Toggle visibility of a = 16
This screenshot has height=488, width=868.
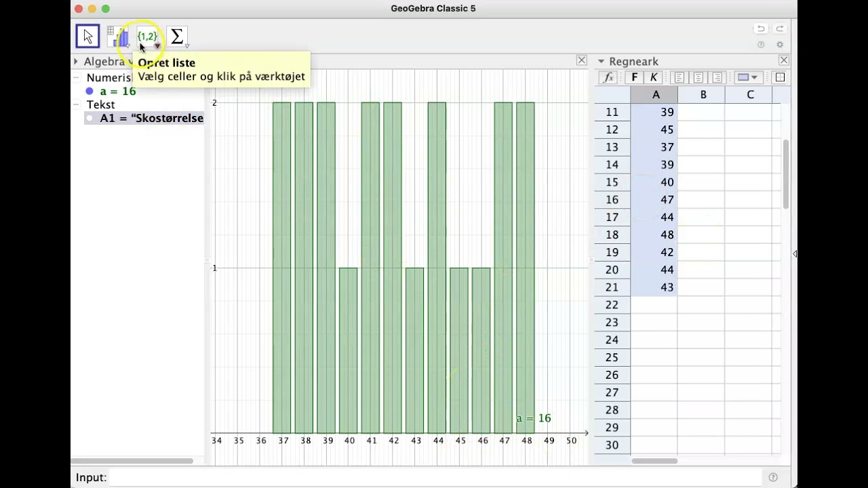[90, 91]
